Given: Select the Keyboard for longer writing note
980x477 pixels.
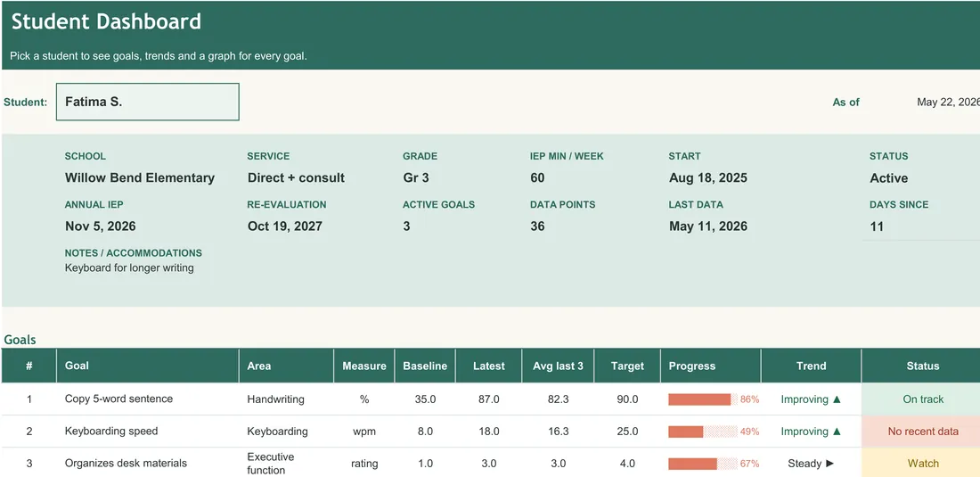Looking at the screenshot, I should coord(129,268).
